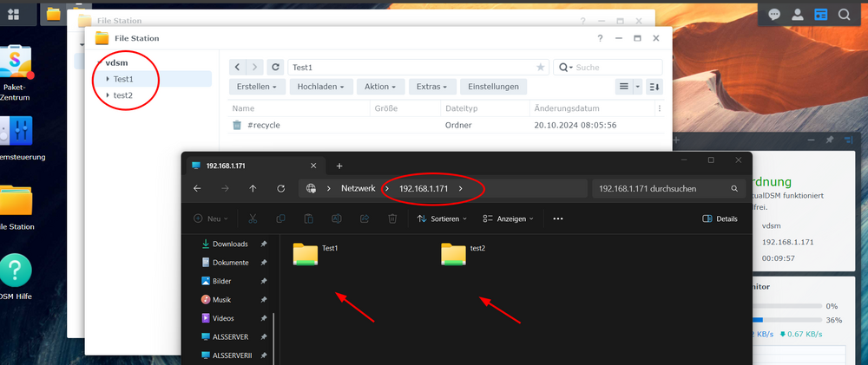Open File Station search options dropdown
Viewport: 868px width, 365px height.
[x=565, y=68]
